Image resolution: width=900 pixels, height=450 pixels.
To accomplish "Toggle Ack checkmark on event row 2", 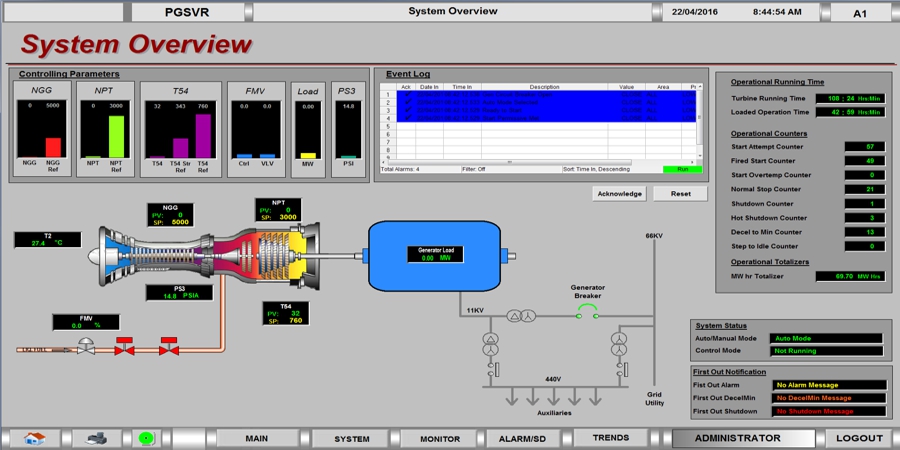I will tap(407, 102).
